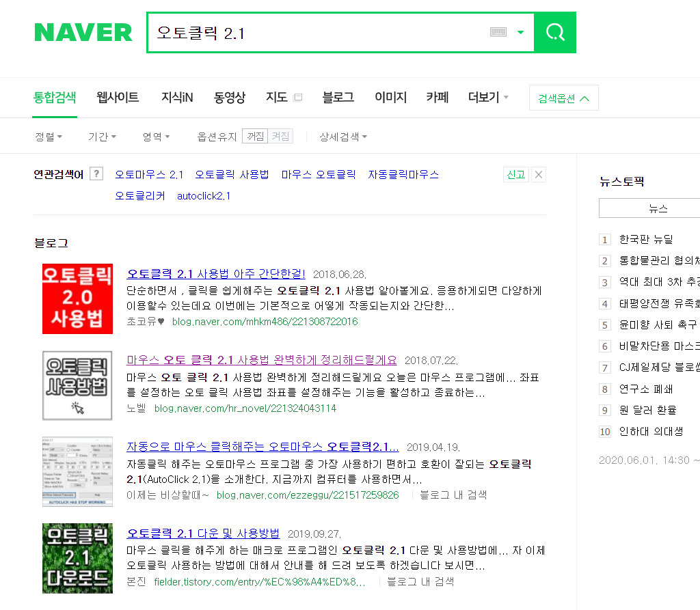Click related search autoclick2.1
700x610 pixels.
[x=204, y=196]
